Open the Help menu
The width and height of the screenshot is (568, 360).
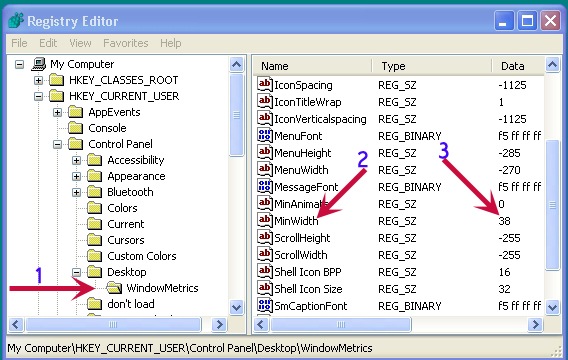(171, 43)
